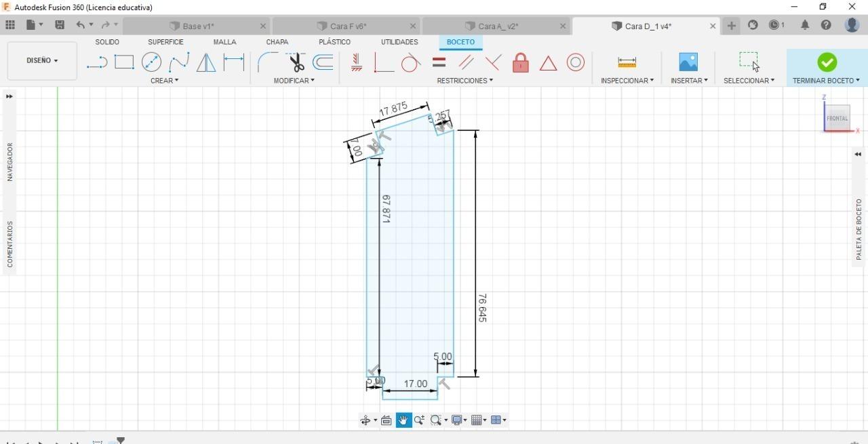Apply the Perpendicular constraint
The width and height of the screenshot is (868, 444).
click(x=493, y=62)
